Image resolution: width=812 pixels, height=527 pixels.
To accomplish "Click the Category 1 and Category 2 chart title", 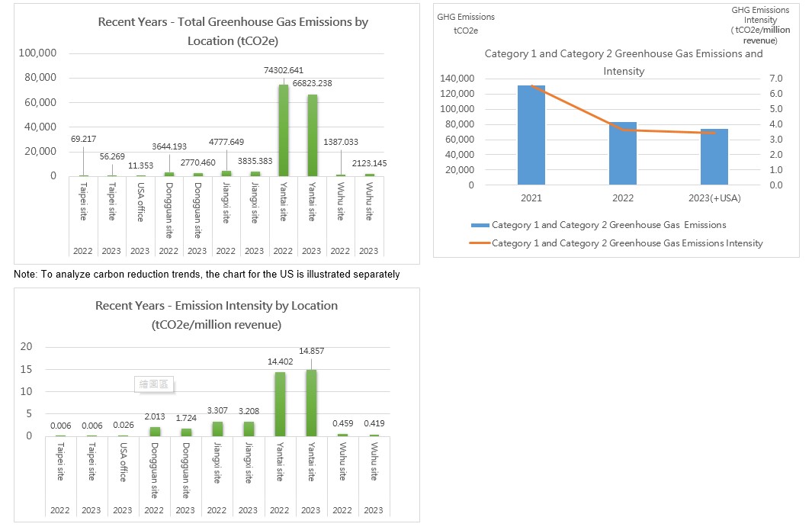I will [x=624, y=62].
